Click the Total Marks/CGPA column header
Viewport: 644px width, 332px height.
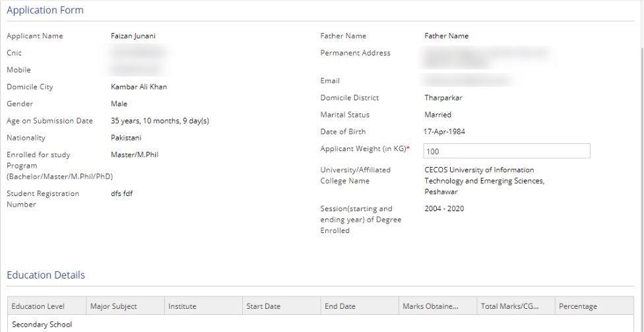pos(510,306)
